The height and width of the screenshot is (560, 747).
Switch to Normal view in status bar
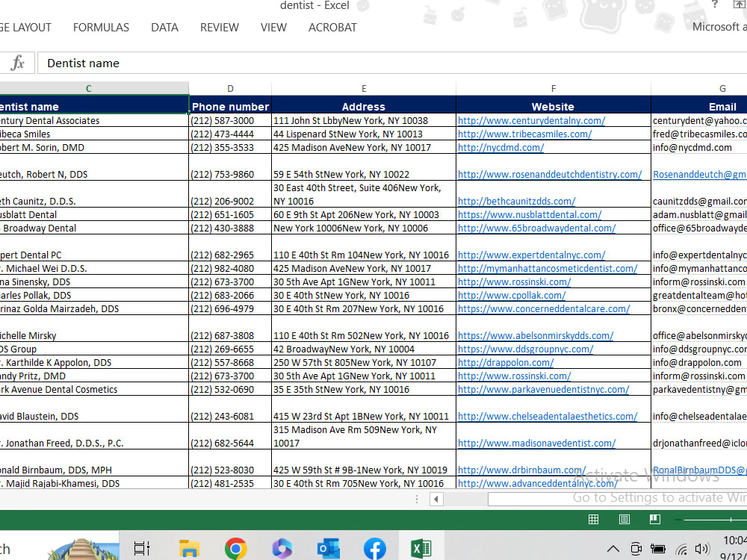[x=593, y=520]
